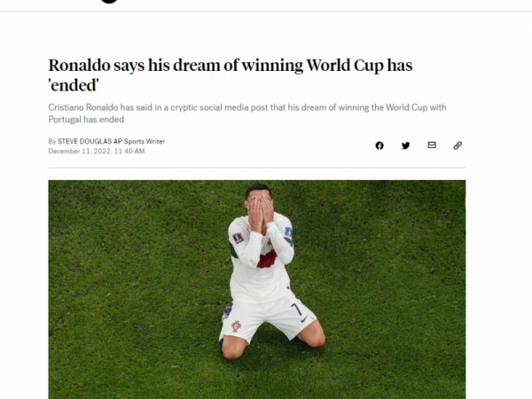532x399 pixels.
Task: Click 'Portugal has ended' in the subheading
Action: pyautogui.click(x=86, y=120)
